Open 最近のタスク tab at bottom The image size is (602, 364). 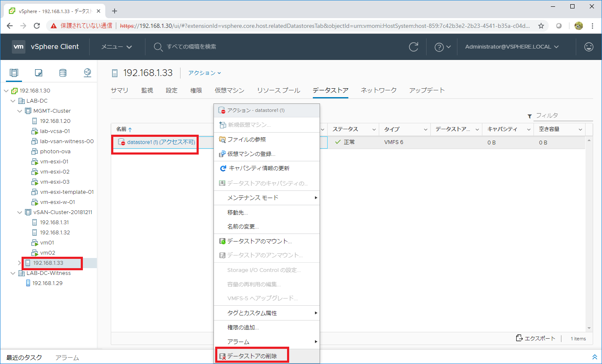[24, 357]
